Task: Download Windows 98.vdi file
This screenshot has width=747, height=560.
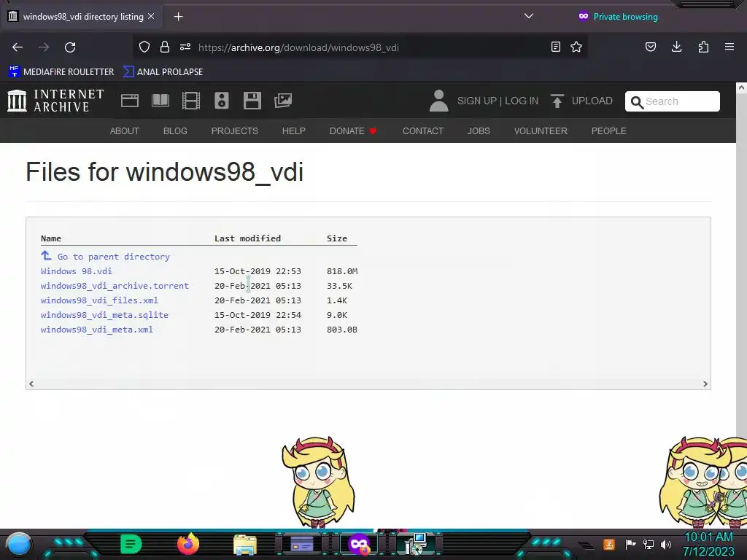Action: coord(76,271)
